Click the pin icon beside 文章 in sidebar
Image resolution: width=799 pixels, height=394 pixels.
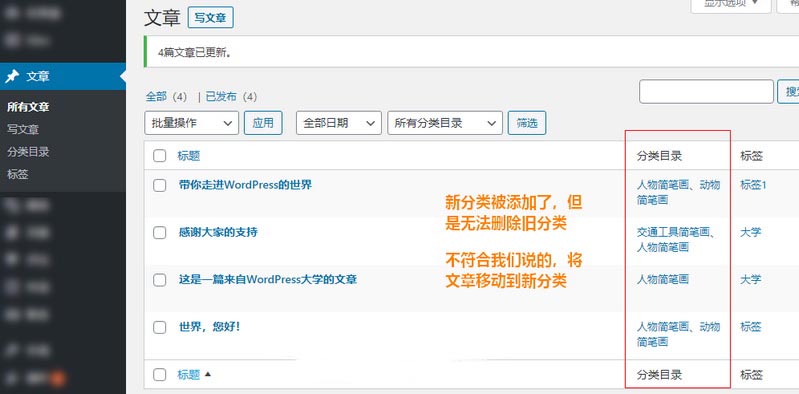12,76
